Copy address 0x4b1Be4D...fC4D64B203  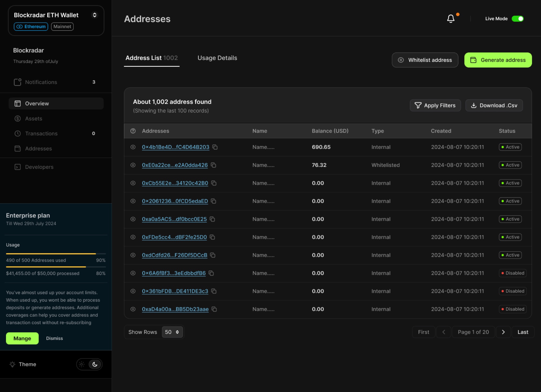215,147
